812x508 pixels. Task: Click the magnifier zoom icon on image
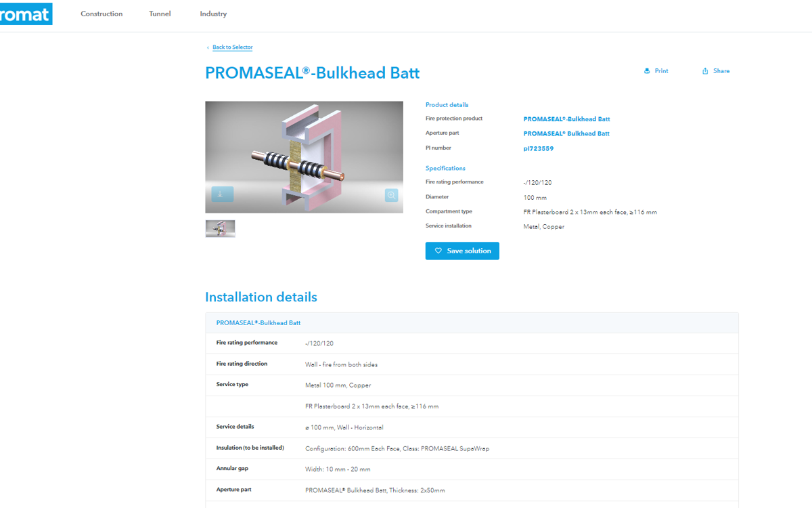pyautogui.click(x=391, y=195)
